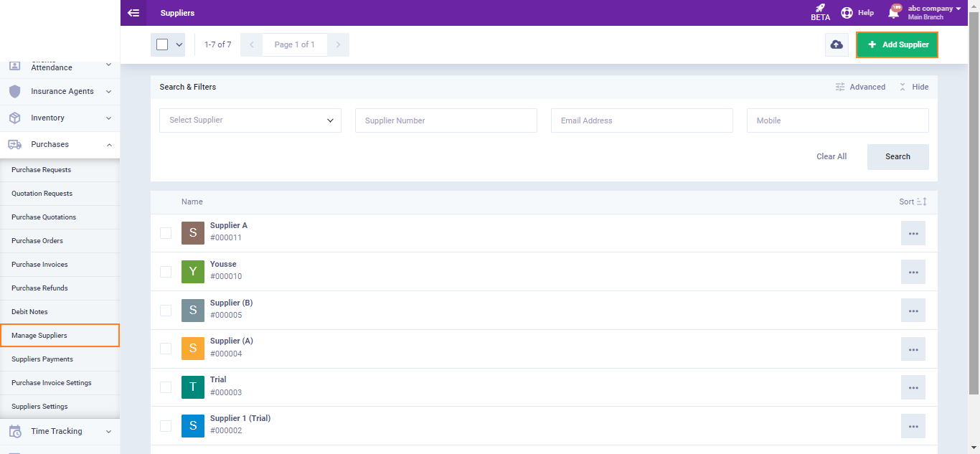Click Clear All filters

(x=831, y=156)
